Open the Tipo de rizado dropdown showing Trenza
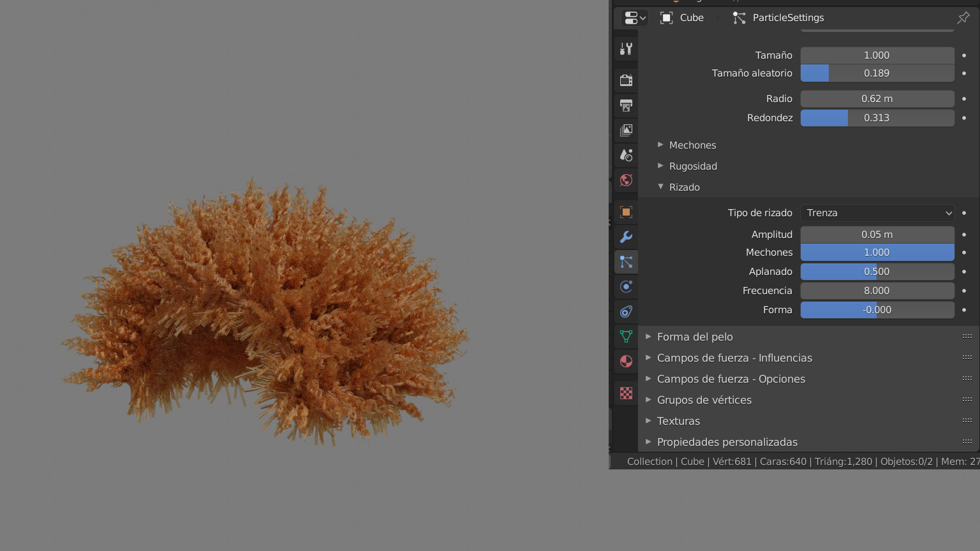Image resolution: width=980 pixels, height=551 pixels. tap(877, 213)
